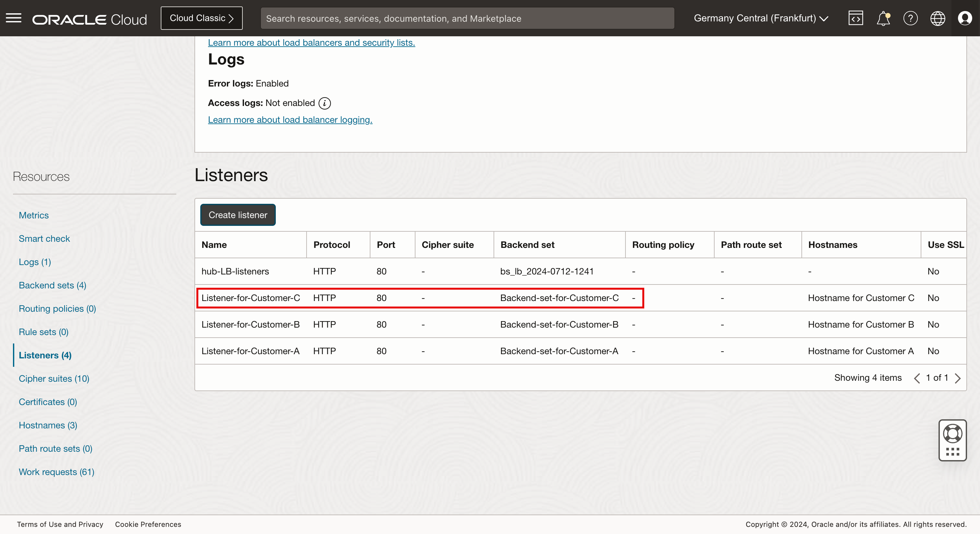Click the access logs info icon
This screenshot has width=980, height=534.
coord(324,103)
